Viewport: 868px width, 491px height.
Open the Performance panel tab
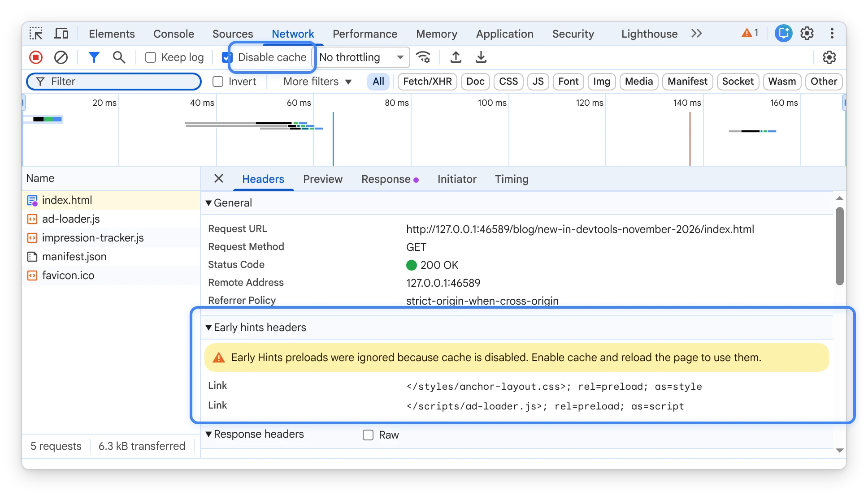coord(365,34)
